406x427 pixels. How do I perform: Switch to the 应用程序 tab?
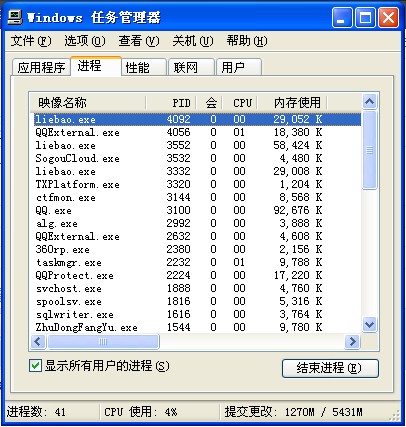pyautogui.click(x=41, y=67)
